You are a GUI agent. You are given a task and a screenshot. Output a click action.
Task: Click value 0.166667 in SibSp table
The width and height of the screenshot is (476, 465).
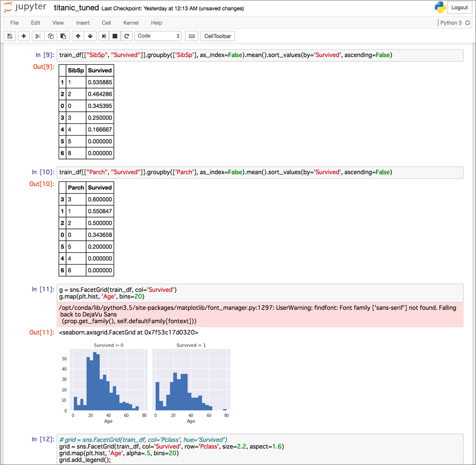tap(100, 129)
